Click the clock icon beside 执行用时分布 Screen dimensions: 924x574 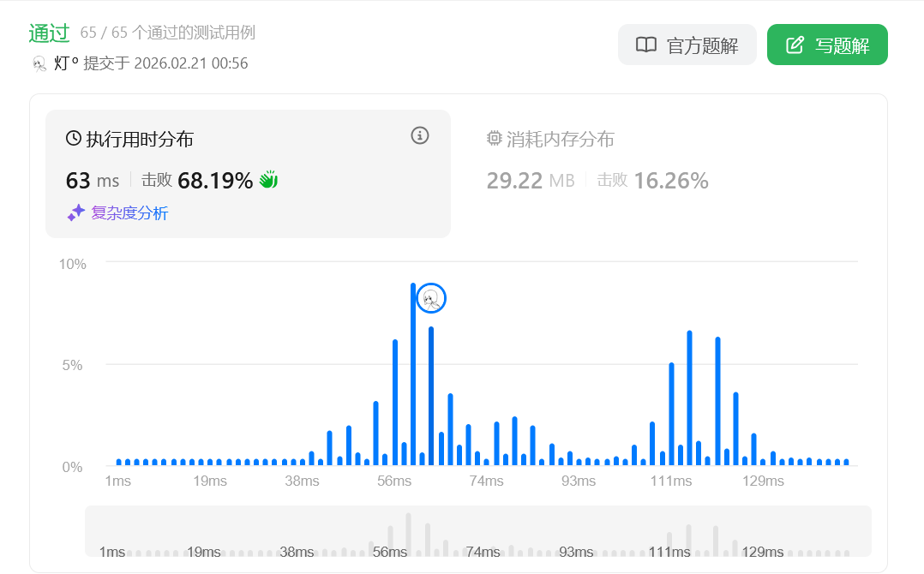click(x=74, y=138)
